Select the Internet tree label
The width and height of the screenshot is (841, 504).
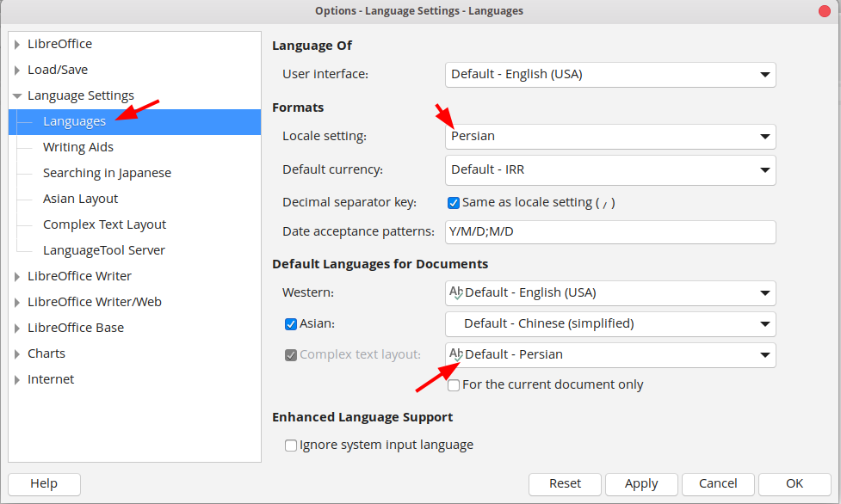[x=51, y=379]
